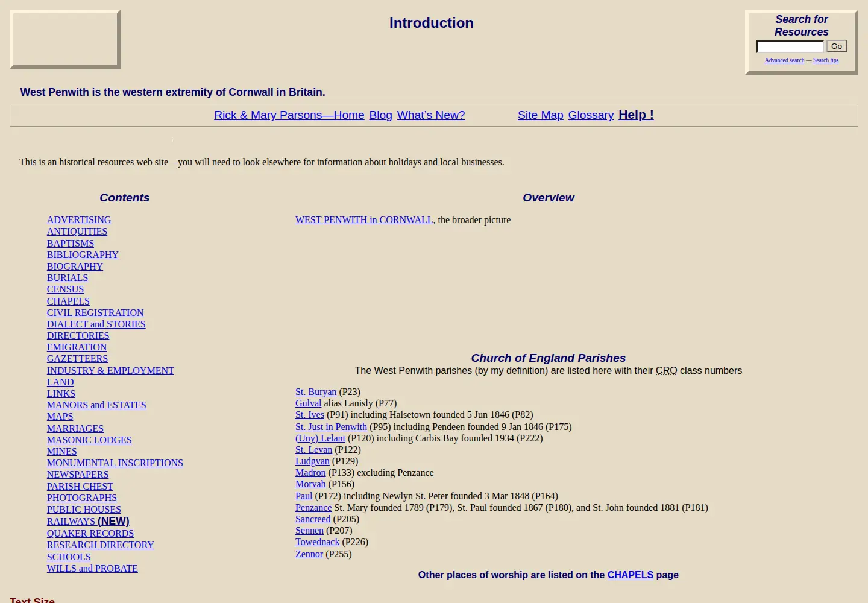Open the PUBLIC HOUSES link
Screen dimensions: 868x603
click(84, 510)
